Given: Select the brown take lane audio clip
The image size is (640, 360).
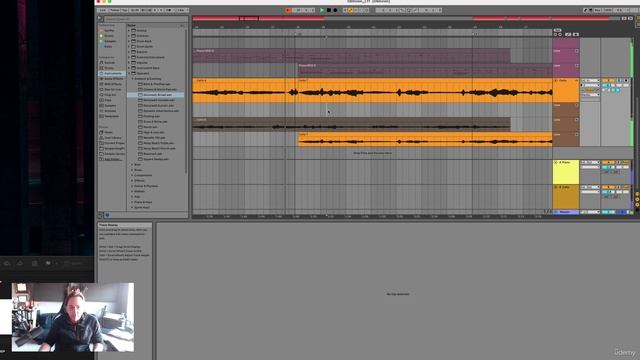Looking at the screenshot, I should tap(351, 124).
